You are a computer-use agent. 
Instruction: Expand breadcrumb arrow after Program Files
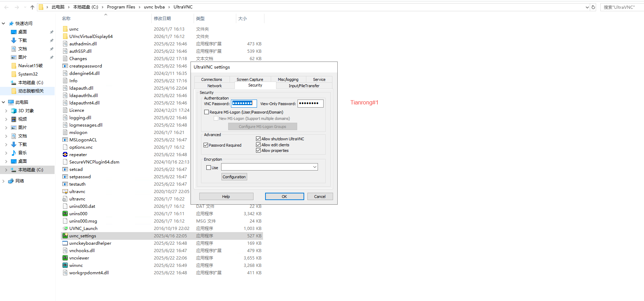[140, 7]
